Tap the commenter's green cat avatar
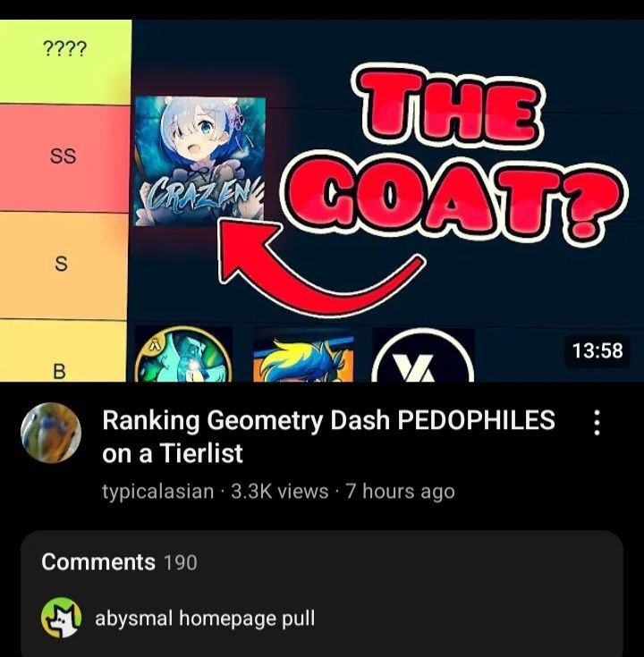 click(x=61, y=618)
